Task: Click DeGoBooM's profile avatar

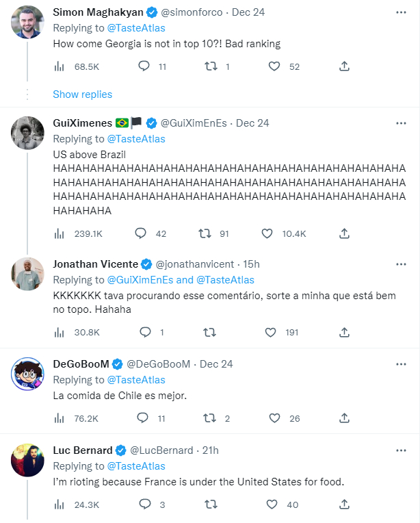Action: (x=28, y=374)
